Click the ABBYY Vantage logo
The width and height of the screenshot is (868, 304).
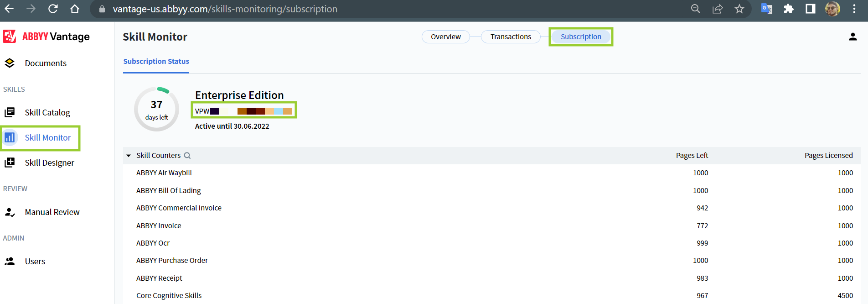(46, 37)
